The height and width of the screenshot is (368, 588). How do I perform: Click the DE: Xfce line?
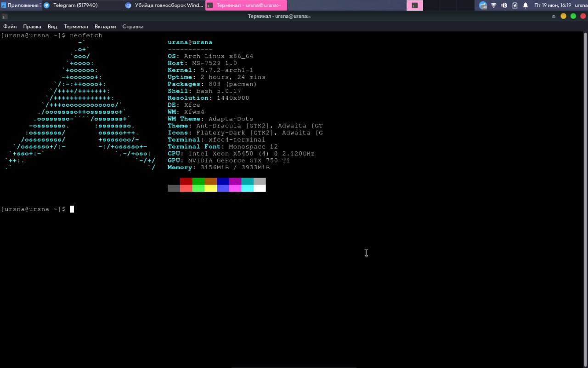tap(184, 105)
